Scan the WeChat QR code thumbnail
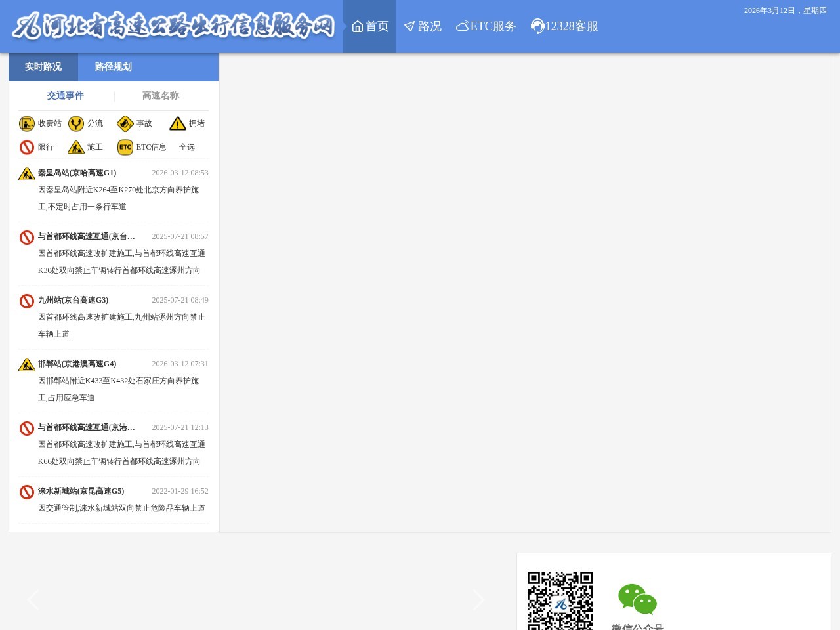The height and width of the screenshot is (630, 840). pos(558,600)
